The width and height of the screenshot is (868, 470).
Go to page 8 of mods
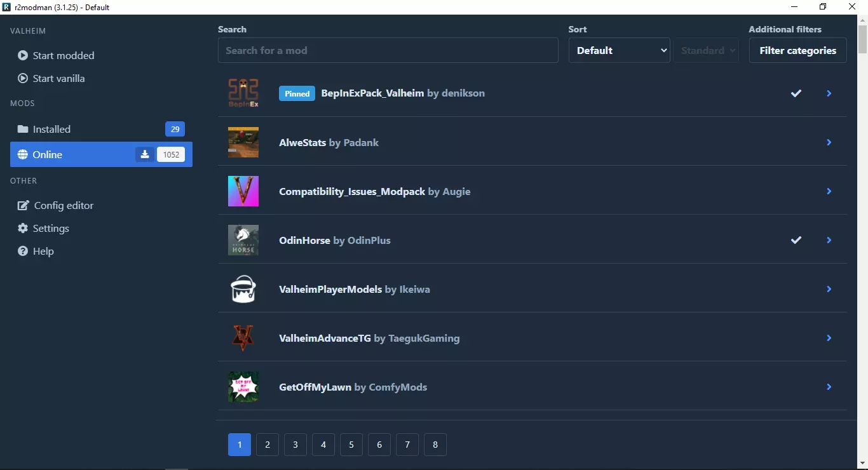click(x=435, y=445)
